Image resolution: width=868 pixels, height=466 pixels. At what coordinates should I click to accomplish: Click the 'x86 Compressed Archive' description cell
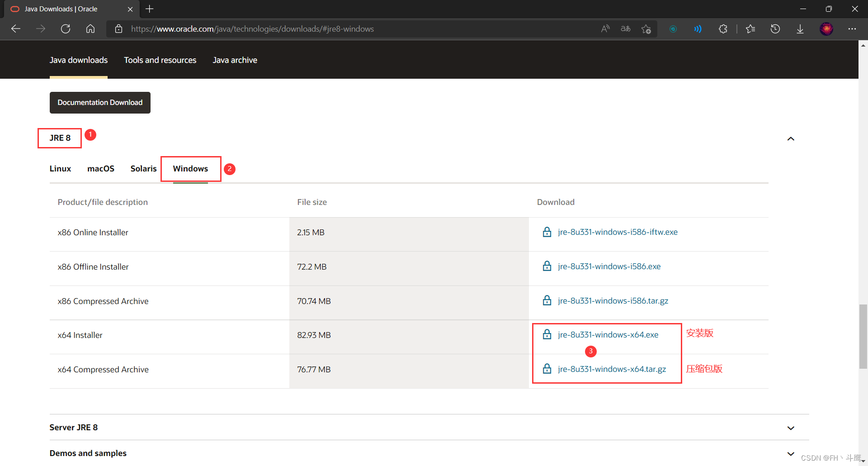[169, 303]
